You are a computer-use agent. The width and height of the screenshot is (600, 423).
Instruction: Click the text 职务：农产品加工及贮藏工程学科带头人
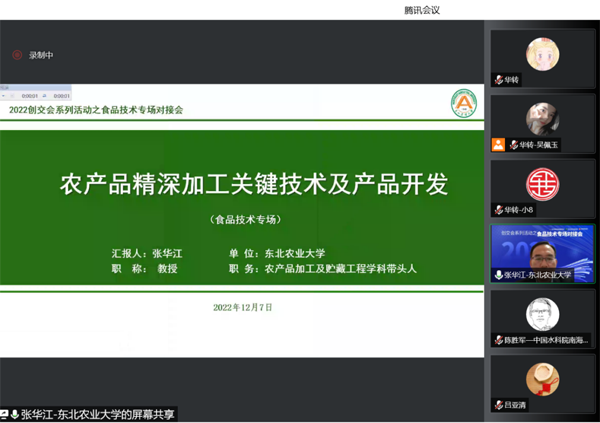[323, 269]
